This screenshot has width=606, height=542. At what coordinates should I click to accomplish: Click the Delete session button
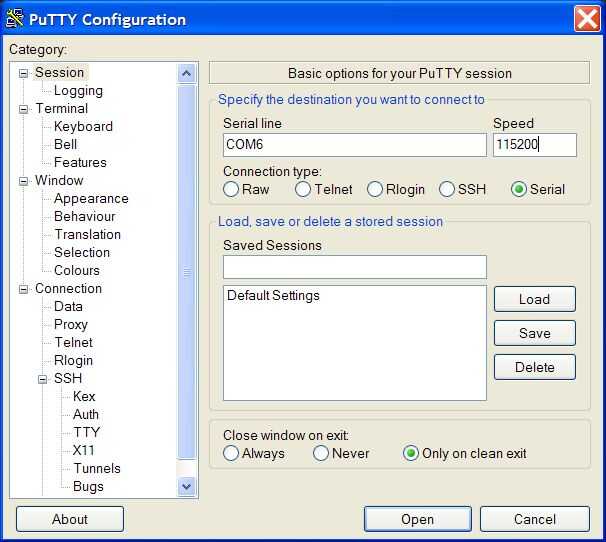click(535, 367)
